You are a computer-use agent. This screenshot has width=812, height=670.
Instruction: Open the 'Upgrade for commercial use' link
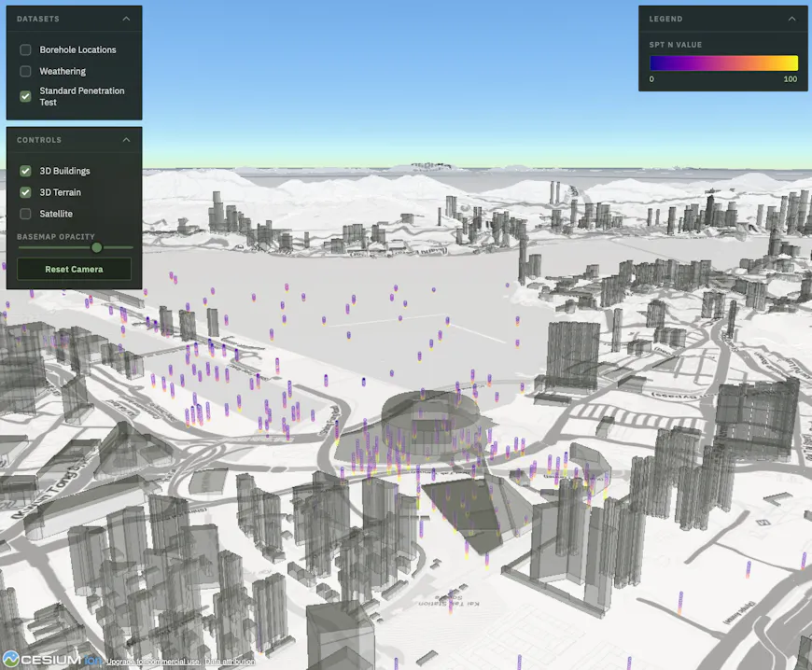154,662
